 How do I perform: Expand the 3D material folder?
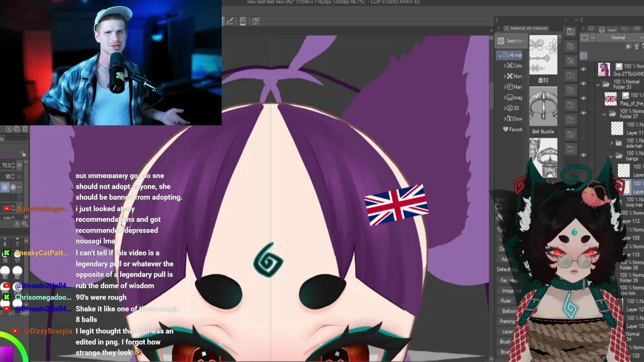505,108
